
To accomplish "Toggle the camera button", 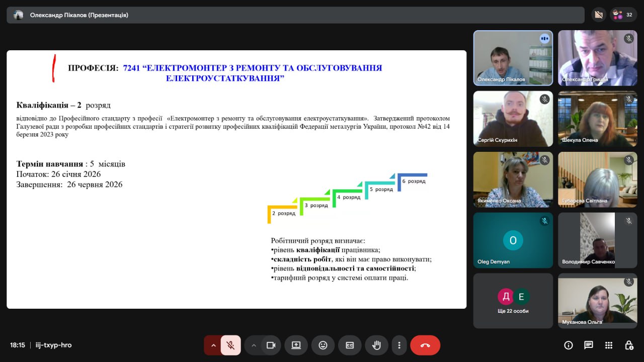I will coord(271,345).
